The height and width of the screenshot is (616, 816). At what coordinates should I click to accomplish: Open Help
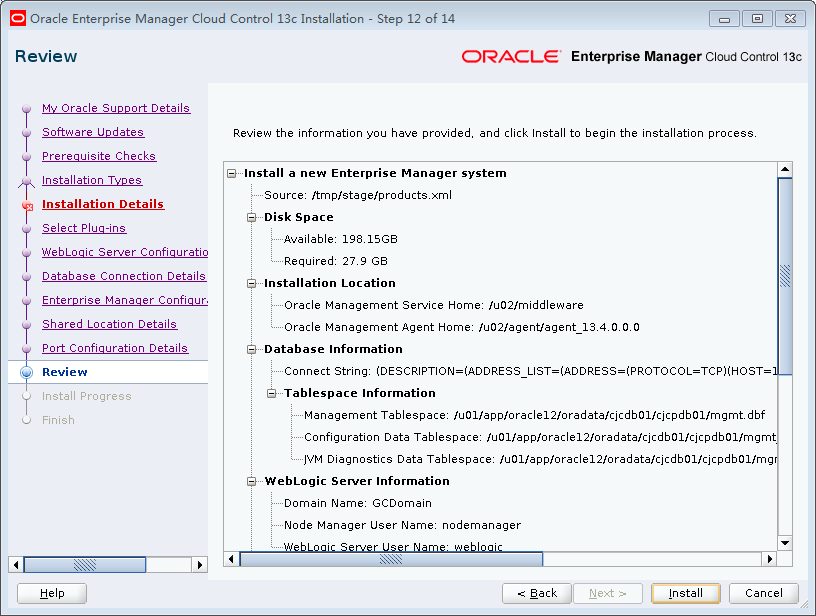[x=51, y=593]
